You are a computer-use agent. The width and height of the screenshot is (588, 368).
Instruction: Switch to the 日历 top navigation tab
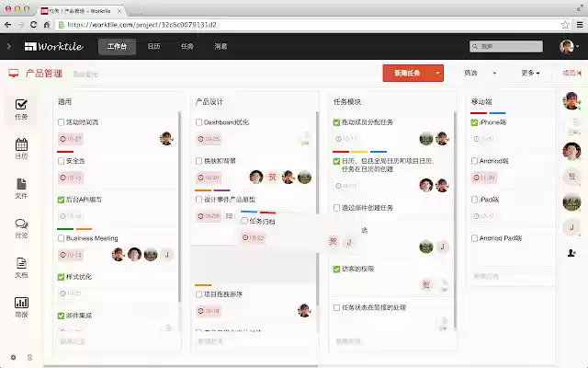[x=153, y=47]
